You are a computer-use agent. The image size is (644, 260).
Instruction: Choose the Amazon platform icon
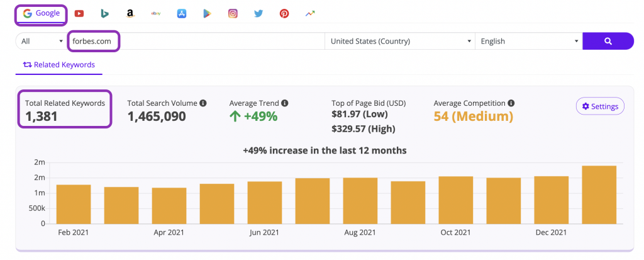pos(130,13)
